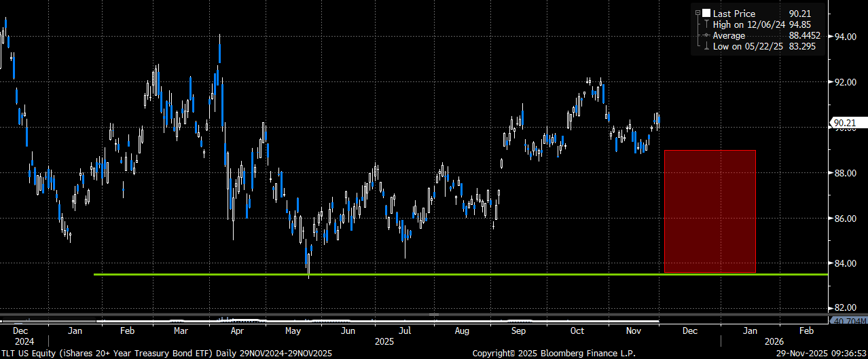Image resolution: width=868 pixels, height=359 pixels.
Task: Click the 88.4452 average value
Action: pyautogui.click(x=805, y=35)
